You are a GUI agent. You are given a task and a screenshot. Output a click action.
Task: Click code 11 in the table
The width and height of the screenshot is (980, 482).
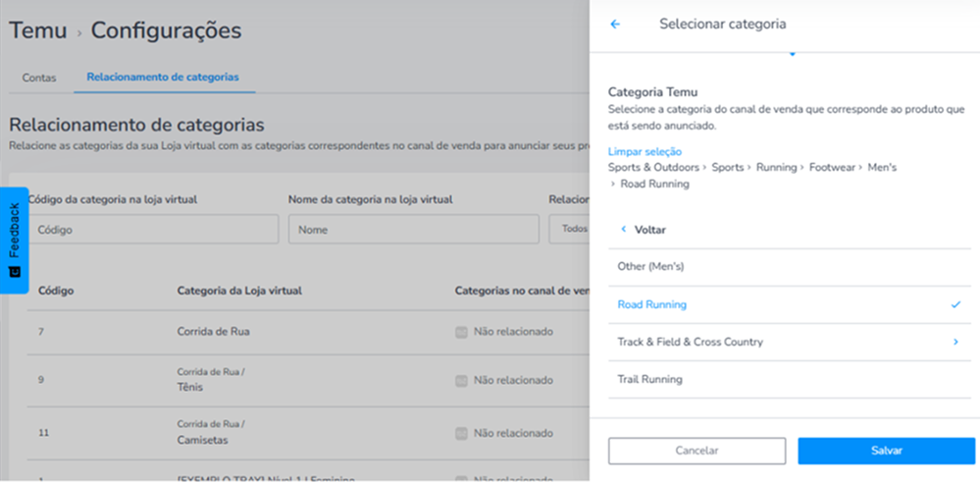click(x=42, y=433)
